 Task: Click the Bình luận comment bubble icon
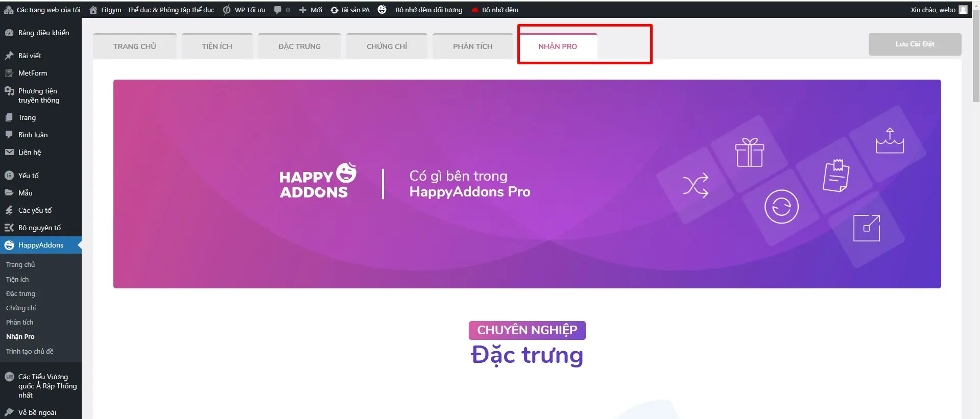(x=9, y=135)
